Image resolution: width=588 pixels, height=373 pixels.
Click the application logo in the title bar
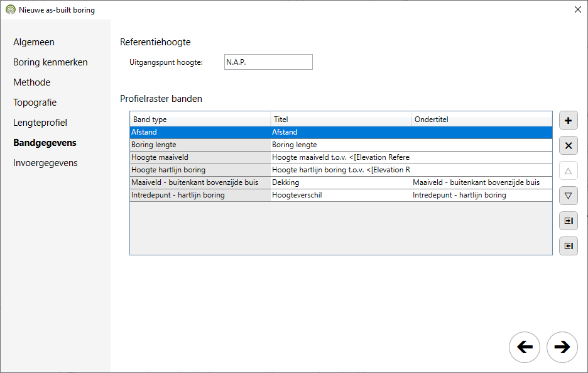tap(11, 10)
